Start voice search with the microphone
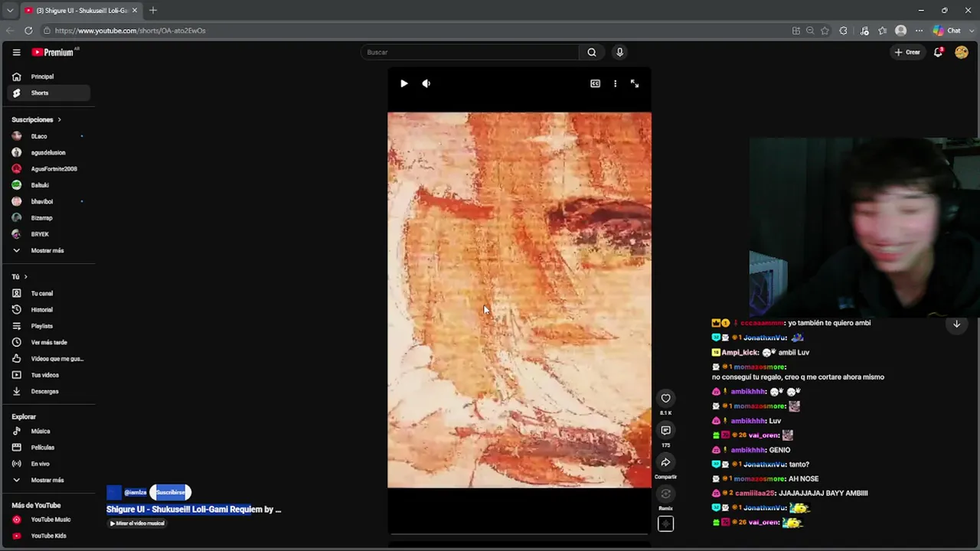Viewport: 980px width, 551px height. pyautogui.click(x=619, y=52)
